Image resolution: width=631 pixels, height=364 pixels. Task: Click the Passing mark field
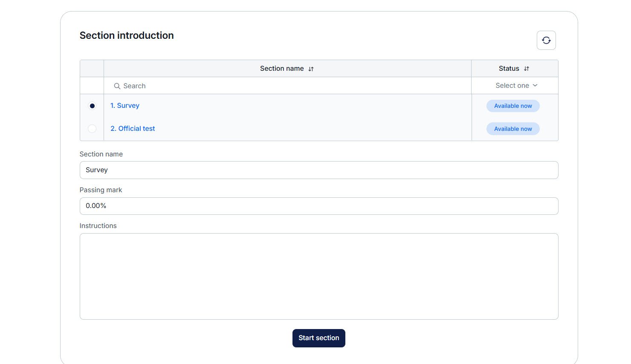[x=318, y=206]
